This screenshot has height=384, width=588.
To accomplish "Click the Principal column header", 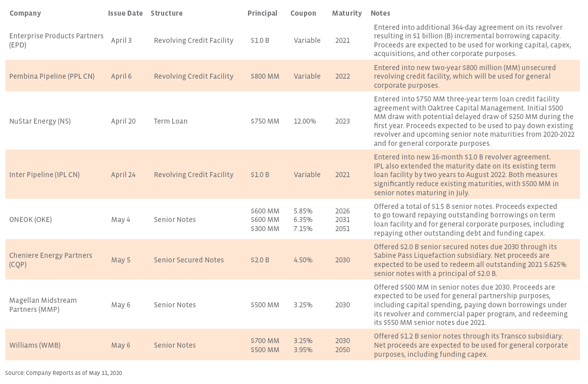I will click(262, 13).
